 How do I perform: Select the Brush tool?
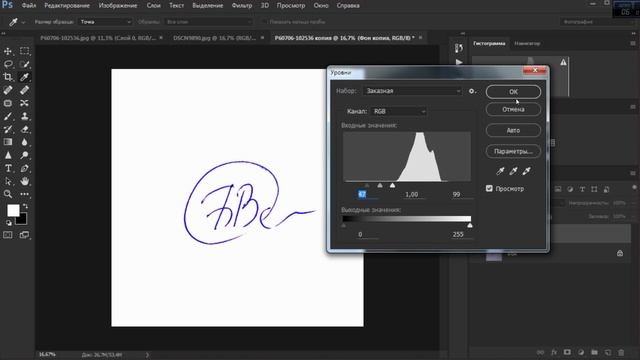click(8, 116)
